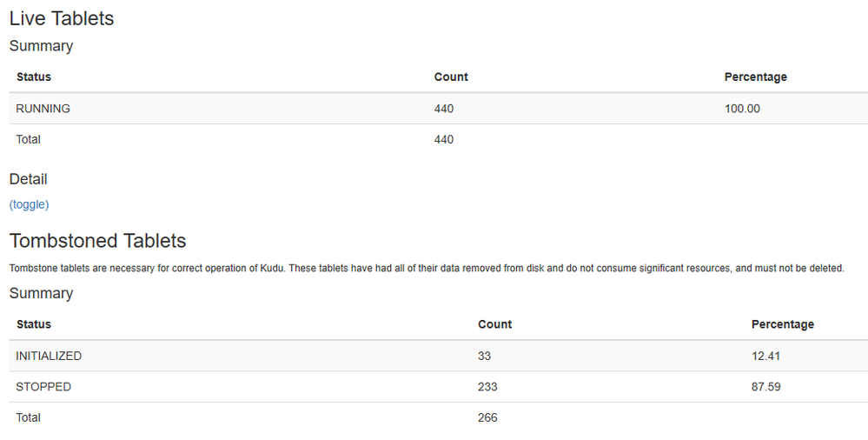Viewport: 868px width, 440px height.
Task: Click the Live Tablets heading
Action: click(x=62, y=18)
